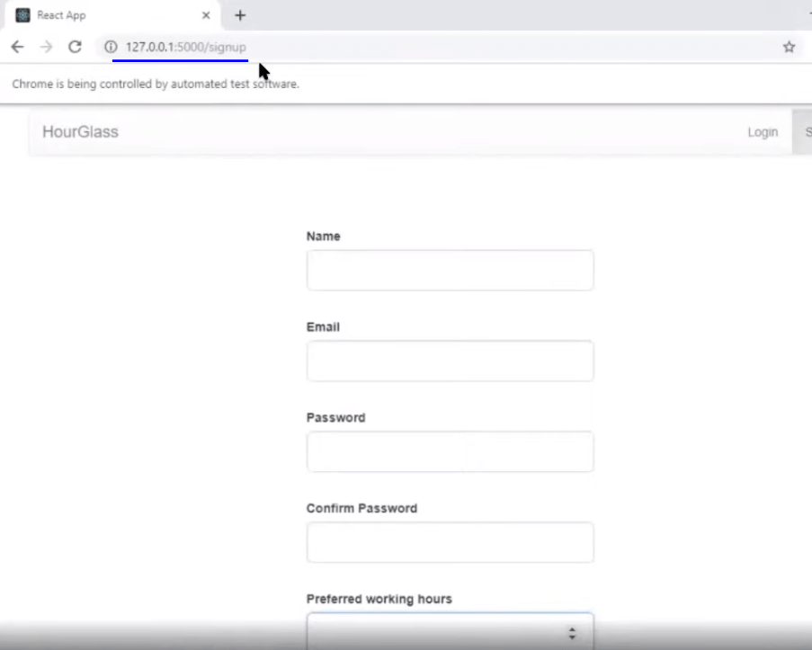View site information icon in address bar

pos(111,47)
